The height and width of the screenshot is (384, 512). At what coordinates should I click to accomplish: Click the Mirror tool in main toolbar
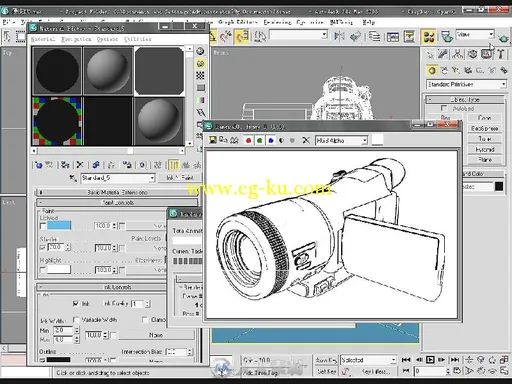pos(339,36)
